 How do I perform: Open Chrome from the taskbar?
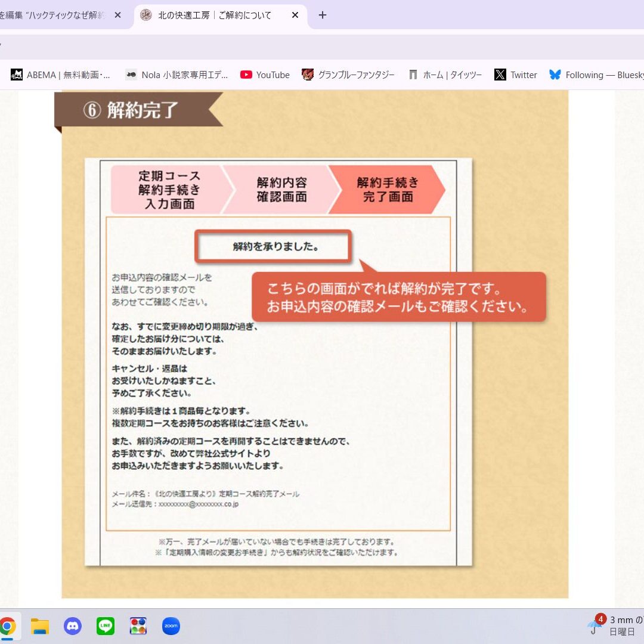[x=6, y=626]
